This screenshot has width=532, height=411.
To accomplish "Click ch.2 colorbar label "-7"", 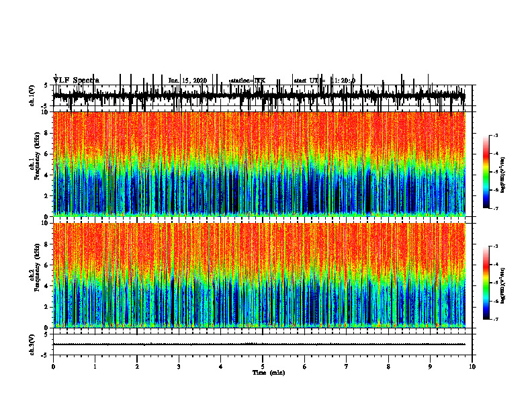I will point(495,319).
